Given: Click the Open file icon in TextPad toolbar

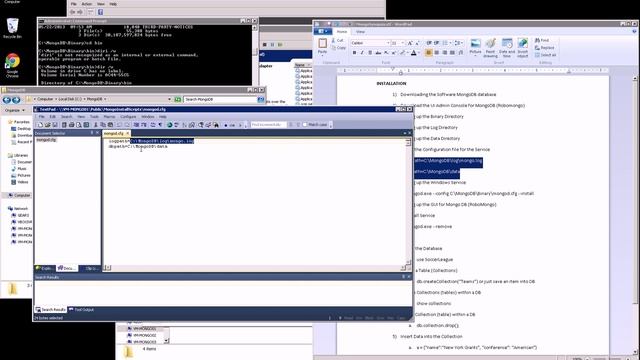Looking at the screenshot, I should (x=47, y=125).
